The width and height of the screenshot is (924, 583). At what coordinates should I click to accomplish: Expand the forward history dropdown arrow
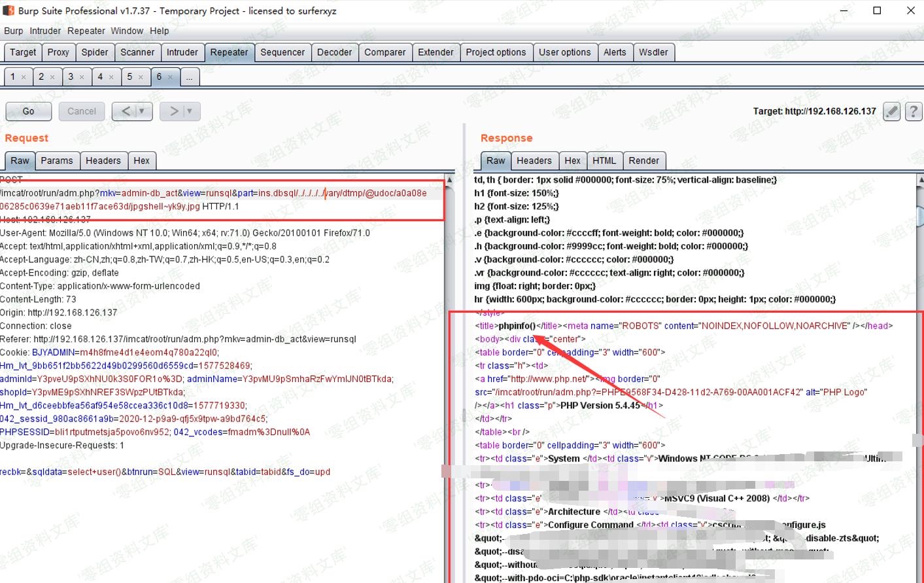(190, 111)
